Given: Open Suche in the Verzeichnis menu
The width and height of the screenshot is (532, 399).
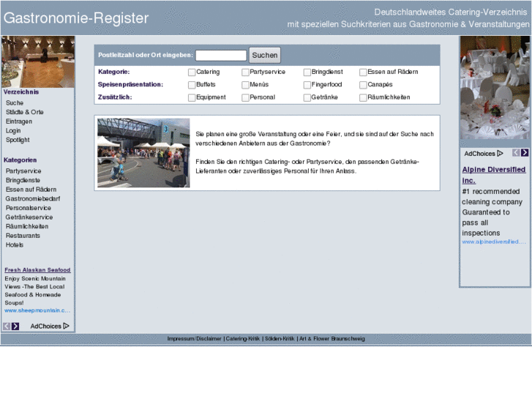Looking at the screenshot, I should click(15, 103).
